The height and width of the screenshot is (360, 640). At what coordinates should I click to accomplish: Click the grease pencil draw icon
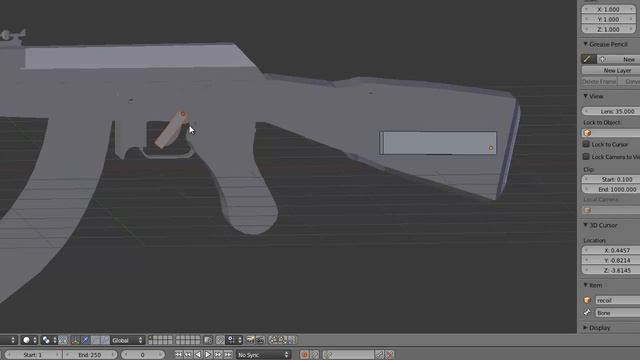click(x=588, y=59)
